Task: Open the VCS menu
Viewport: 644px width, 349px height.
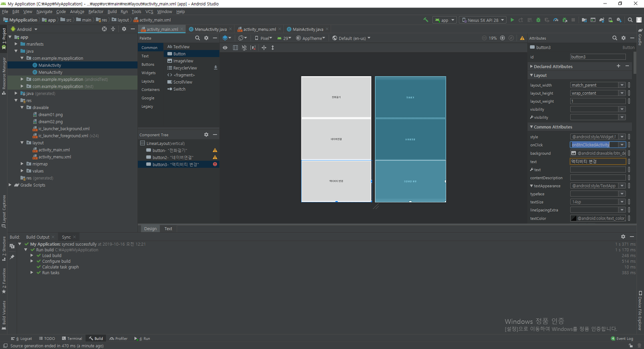Action: [x=149, y=11]
